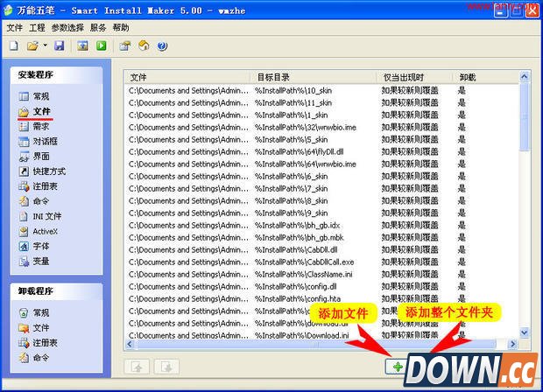Select the ActiveX sidebar item
The width and height of the screenshot is (543, 392).
(x=38, y=231)
